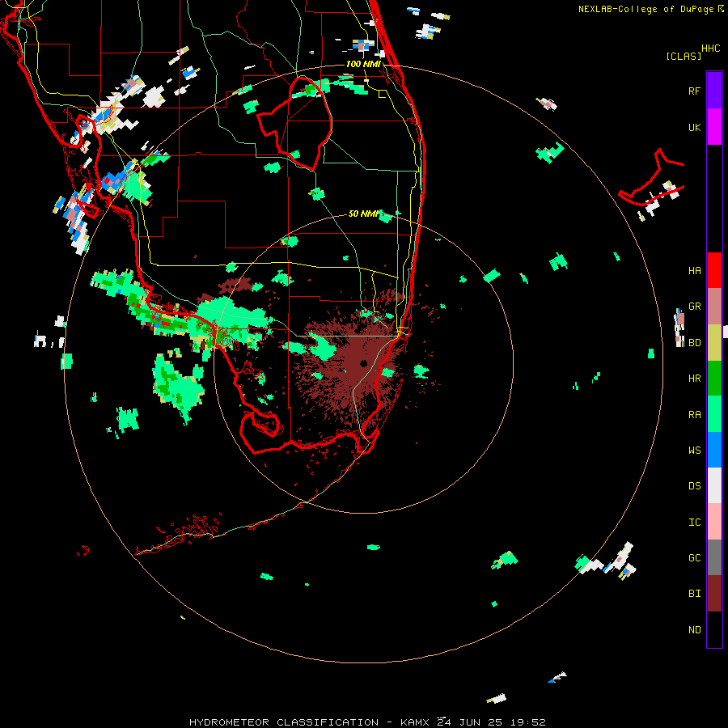The image size is (728, 728).
Task: Click the GC legend label
Action: pos(694,558)
